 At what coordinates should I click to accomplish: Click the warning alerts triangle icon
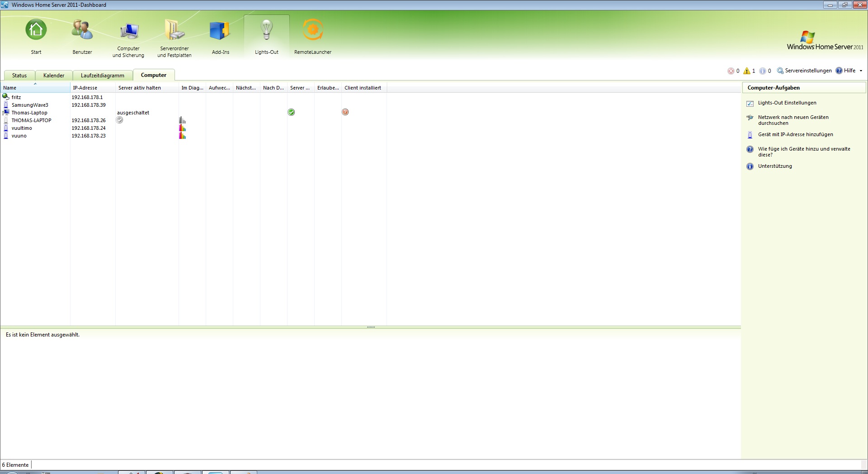pos(747,71)
